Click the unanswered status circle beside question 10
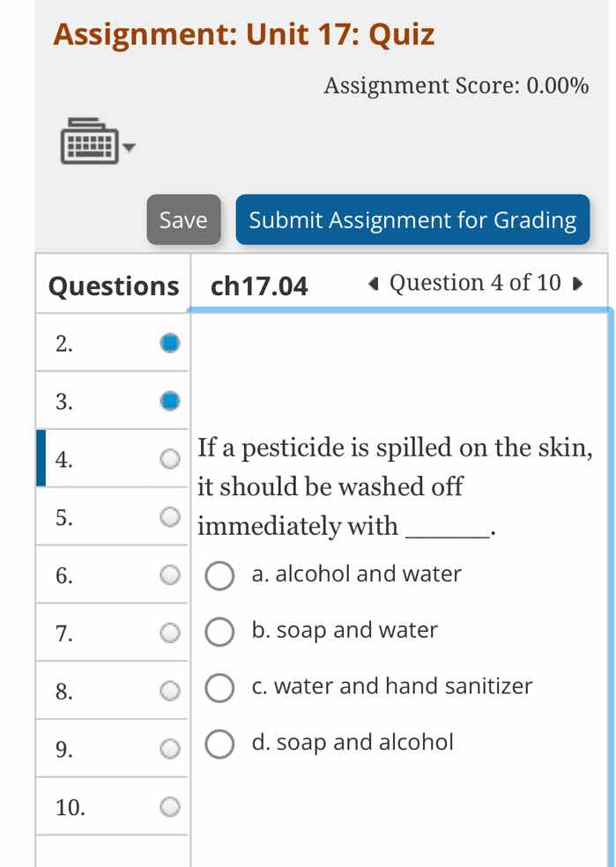Viewport: 616px width, 867px height. tap(170, 806)
